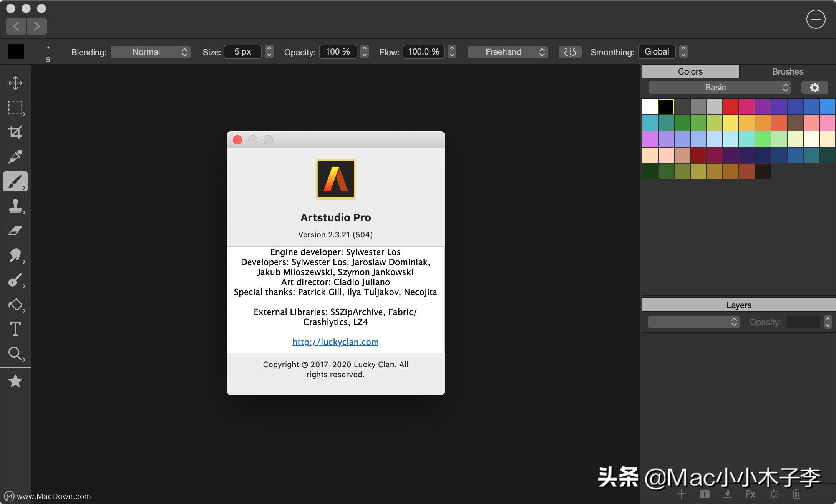Click the Flow 100.0 % field

(x=423, y=52)
